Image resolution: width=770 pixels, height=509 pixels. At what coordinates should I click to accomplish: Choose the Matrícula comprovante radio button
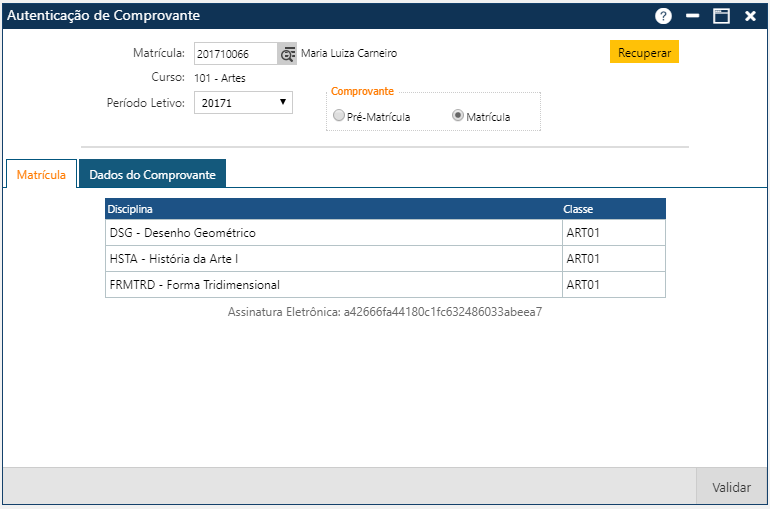pyautogui.click(x=458, y=116)
